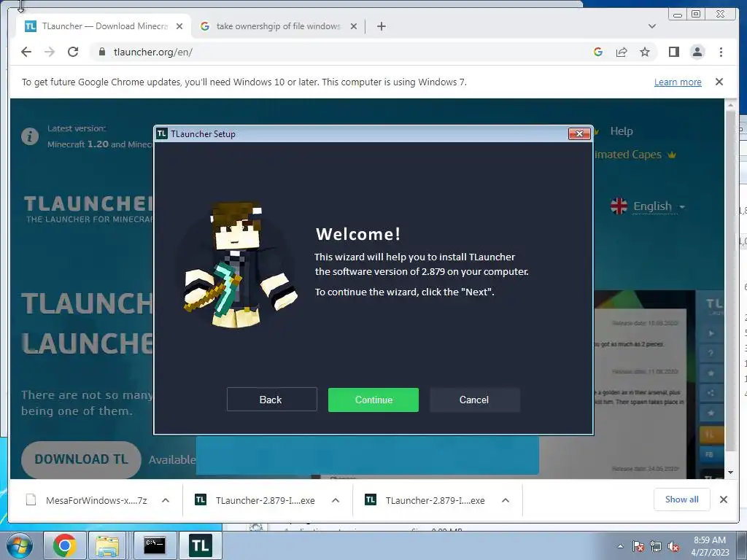The height and width of the screenshot is (560, 747).
Task: Click the Help link on TLauncher site
Action: coord(622,131)
